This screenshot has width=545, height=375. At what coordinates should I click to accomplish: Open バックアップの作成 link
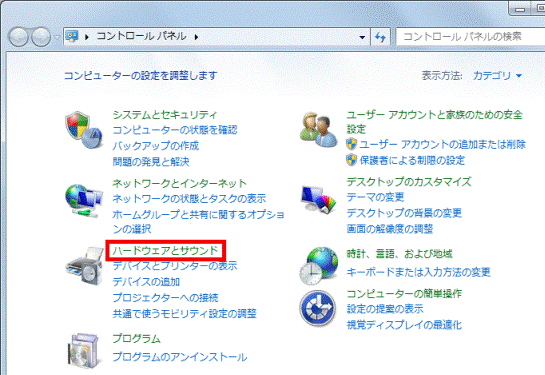156,146
